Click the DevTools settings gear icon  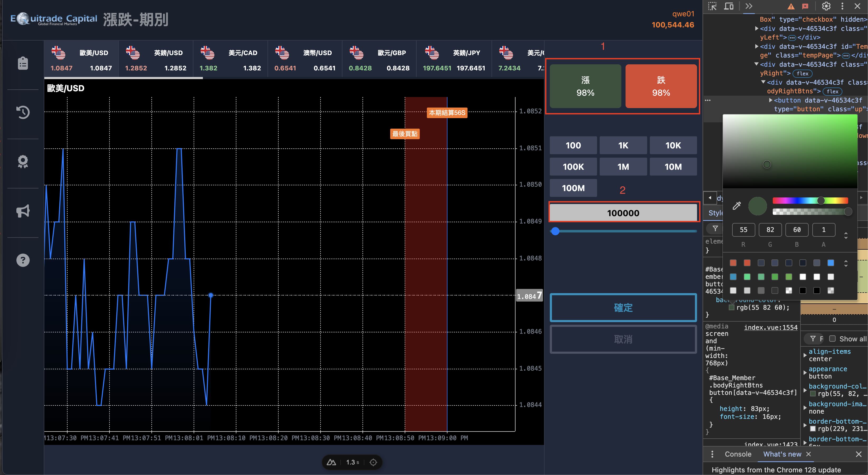pos(826,6)
